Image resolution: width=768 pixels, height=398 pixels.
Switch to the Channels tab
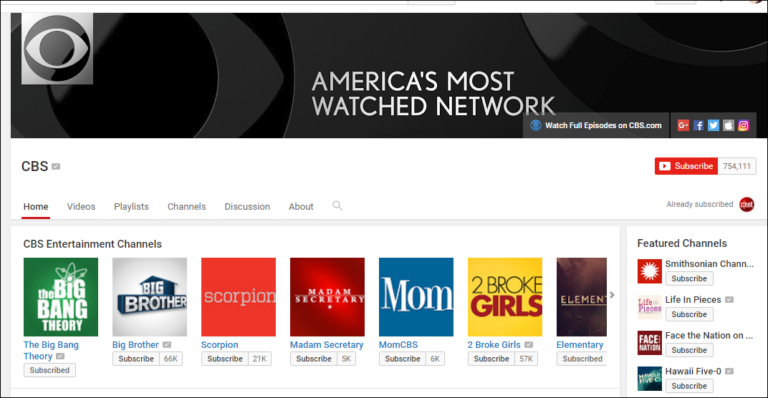(x=187, y=207)
